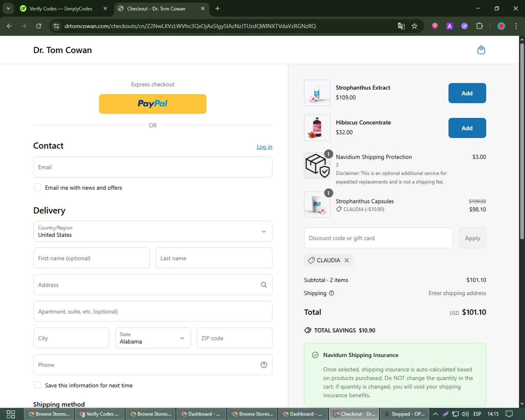Open the red shield extension icon
The height and width of the screenshot is (420, 525).
point(435,26)
